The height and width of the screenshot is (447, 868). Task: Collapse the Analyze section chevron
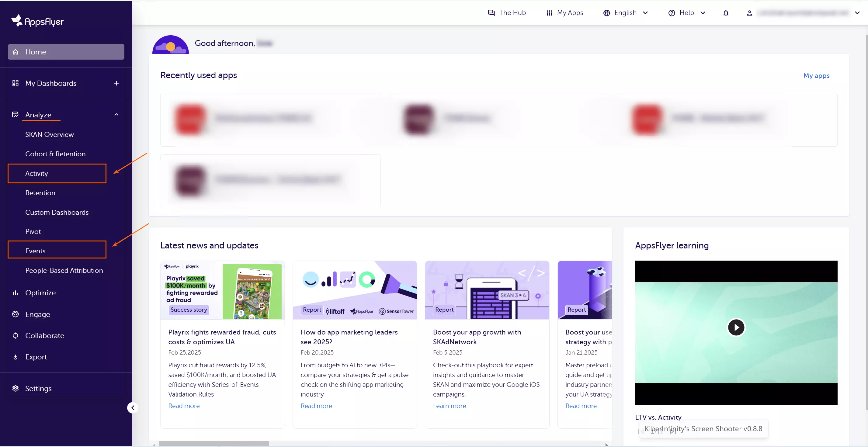[x=116, y=115]
